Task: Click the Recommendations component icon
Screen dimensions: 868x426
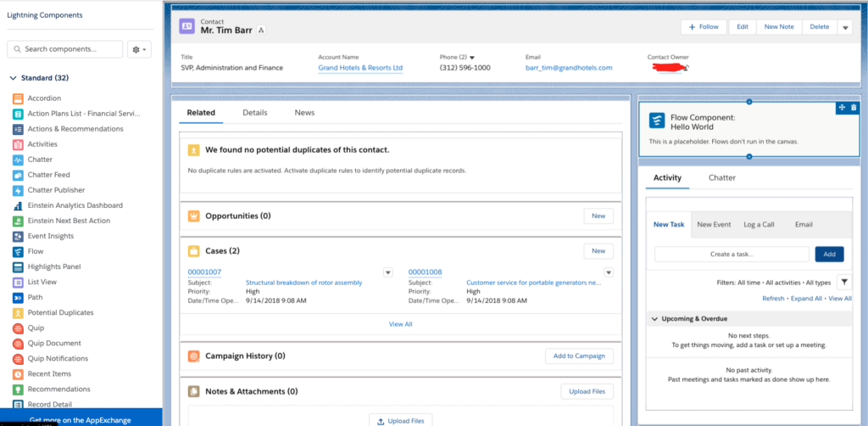Action: (x=18, y=390)
